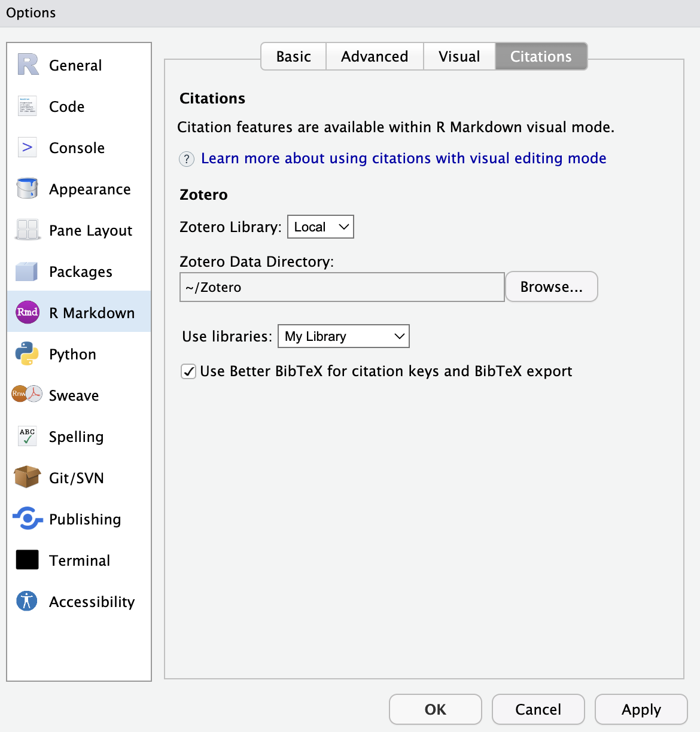Click the Publishing sidebar icon

point(26,518)
